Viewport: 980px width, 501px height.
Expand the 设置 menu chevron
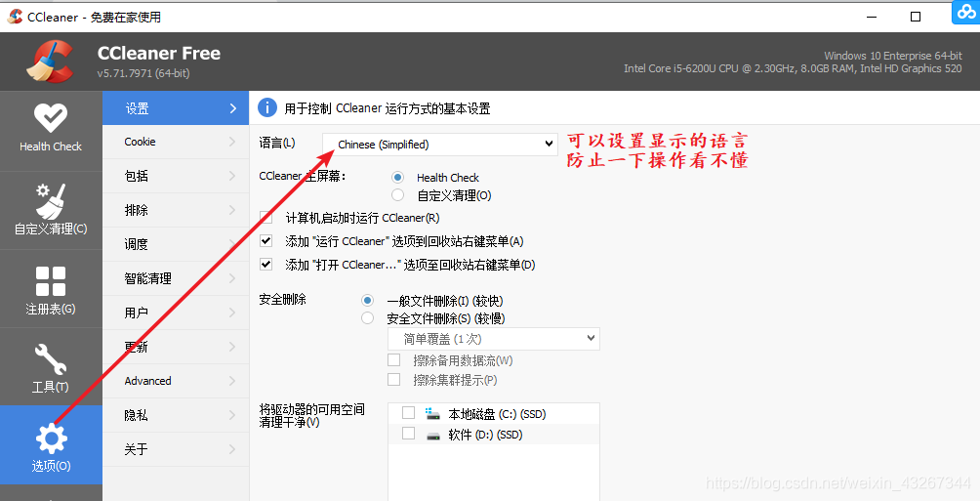[x=233, y=108]
